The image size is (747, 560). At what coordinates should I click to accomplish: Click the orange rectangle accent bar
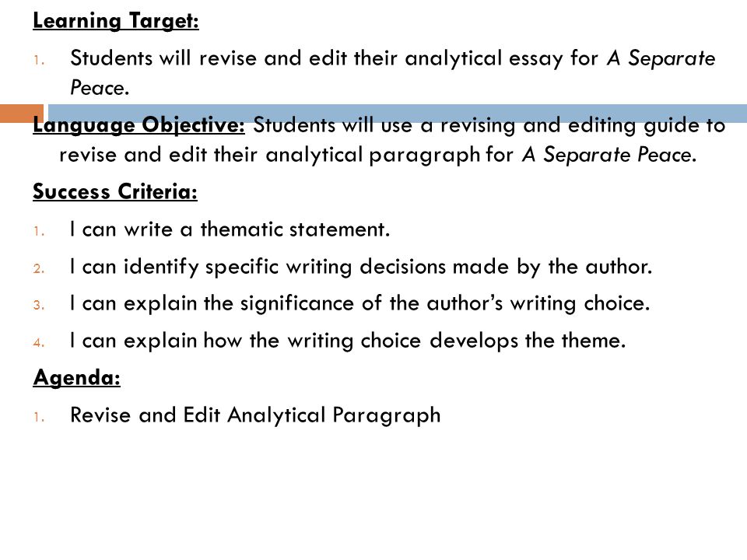coord(22,114)
